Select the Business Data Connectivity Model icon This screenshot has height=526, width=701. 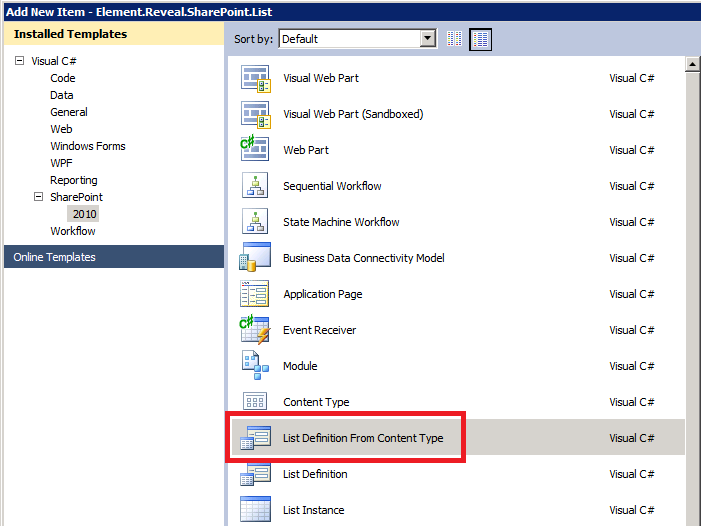[255, 257]
